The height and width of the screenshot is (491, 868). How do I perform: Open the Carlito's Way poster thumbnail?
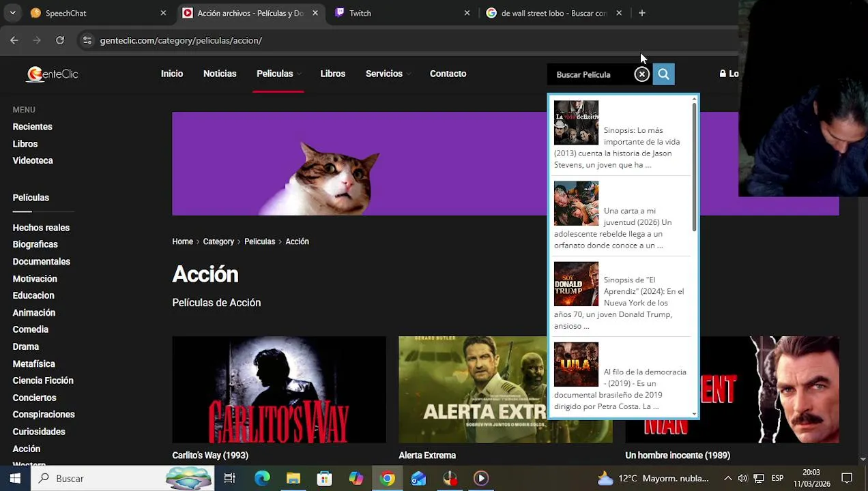pos(279,389)
